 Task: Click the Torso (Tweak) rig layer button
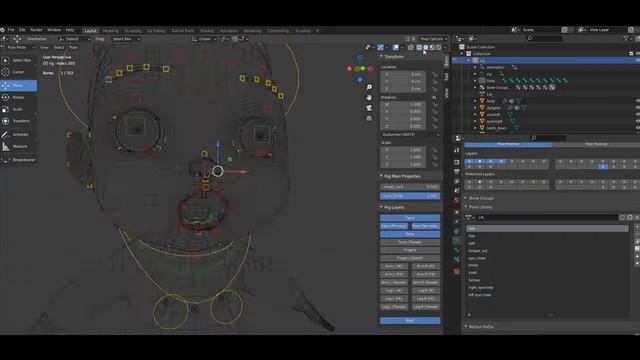pyautogui.click(x=410, y=242)
